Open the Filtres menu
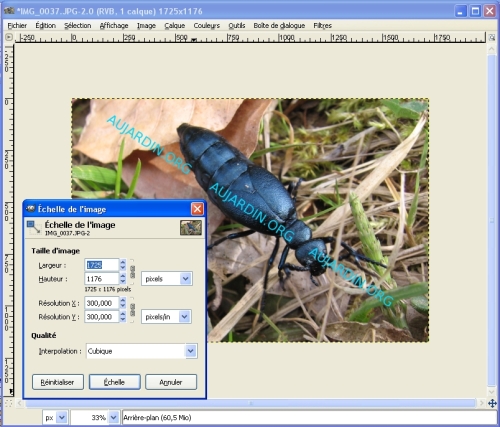This screenshot has width=500, height=427. coord(322,26)
